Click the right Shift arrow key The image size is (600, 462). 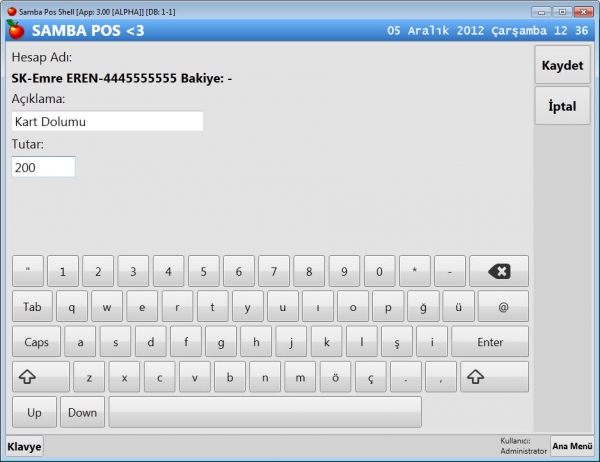pos(494,377)
